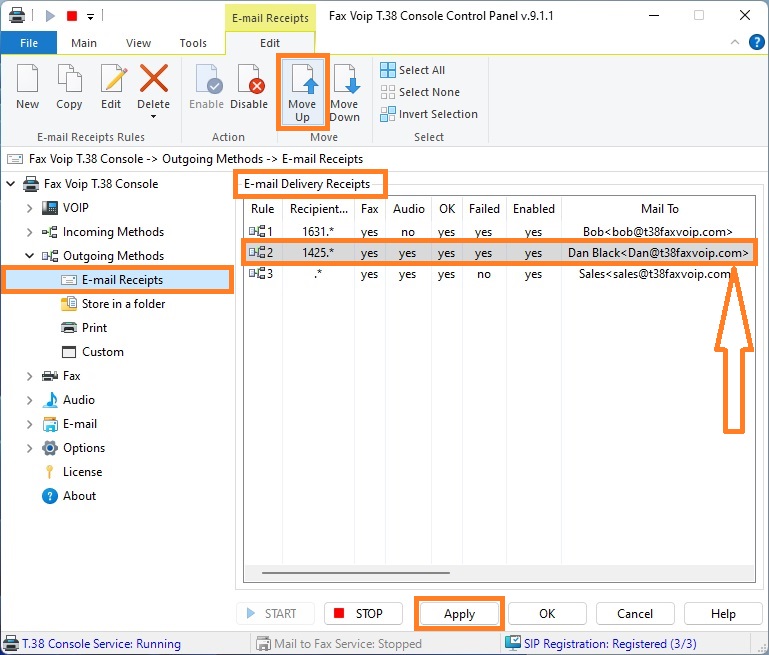769x655 pixels.
Task: Expand the Audio tree node
Action: (29, 401)
